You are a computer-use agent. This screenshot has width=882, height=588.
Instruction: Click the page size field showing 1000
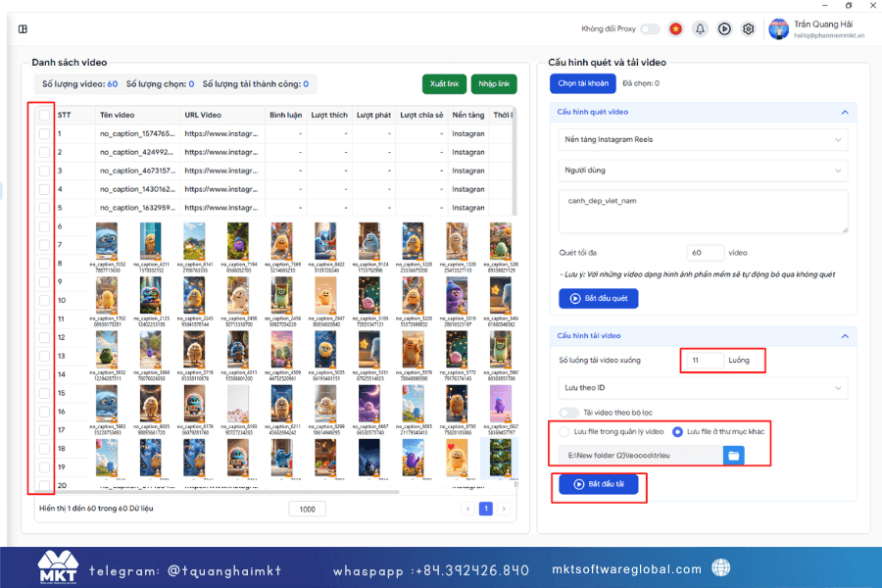[x=307, y=510]
